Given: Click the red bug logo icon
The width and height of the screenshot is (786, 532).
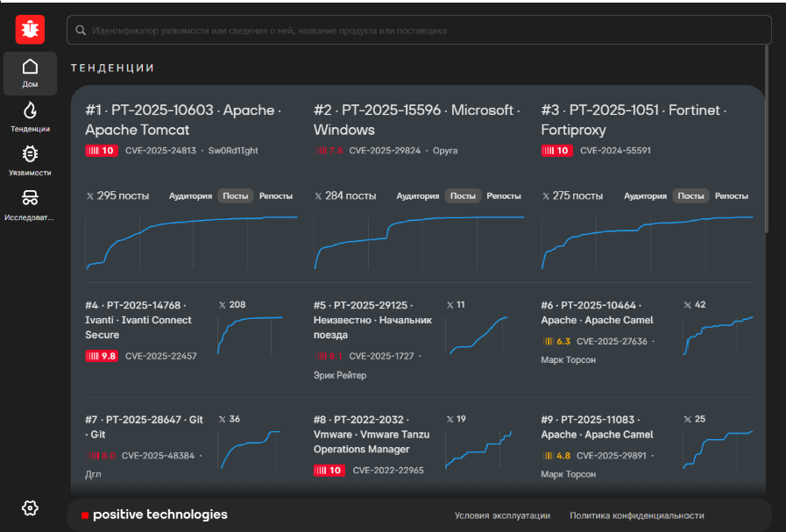Looking at the screenshot, I should coord(30,30).
